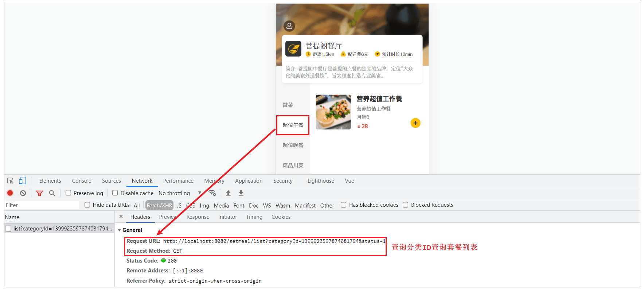
Task: Toggle the device toolbar icon
Action: (x=23, y=181)
